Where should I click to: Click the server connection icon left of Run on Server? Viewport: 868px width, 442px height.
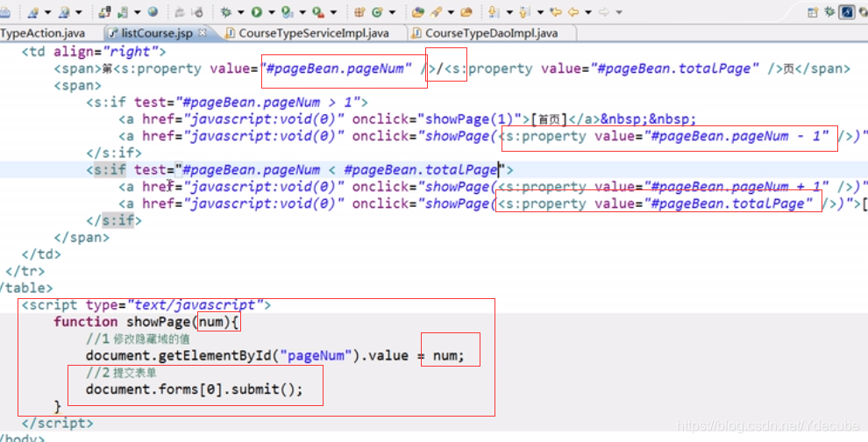pos(104,11)
